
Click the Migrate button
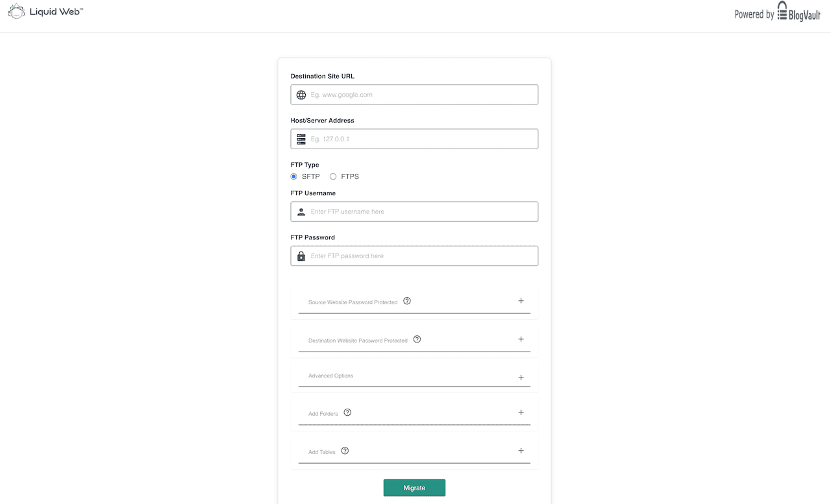click(414, 487)
